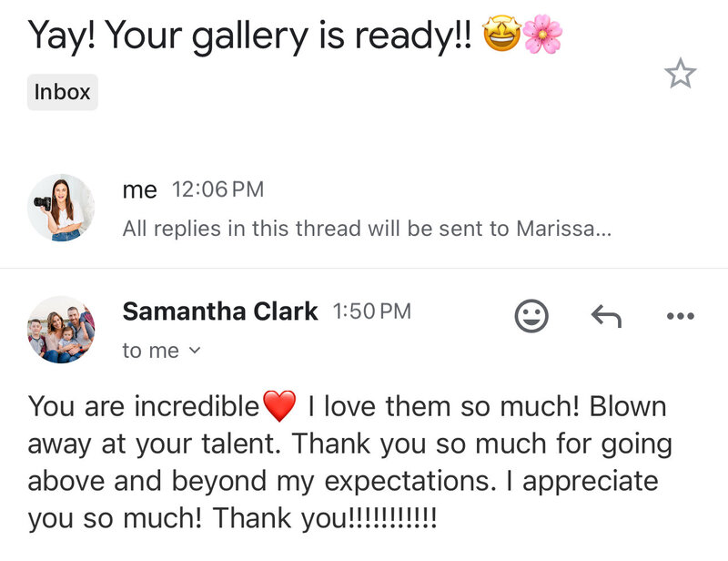Open Samantha Clark's family profile photo

(61, 330)
